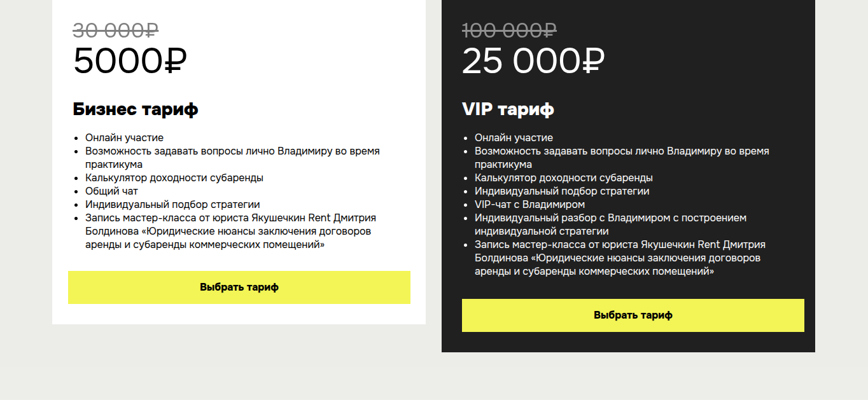Image resolution: width=868 pixels, height=400 pixels.
Task: Click 'Онлайн участие' in the VIP tariff
Action: 514,137
